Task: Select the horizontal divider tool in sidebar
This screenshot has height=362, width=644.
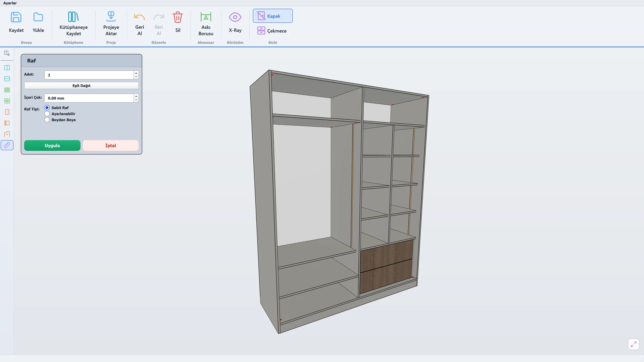Action: click(x=7, y=79)
